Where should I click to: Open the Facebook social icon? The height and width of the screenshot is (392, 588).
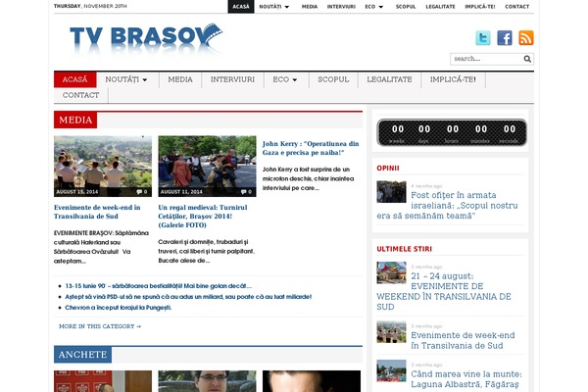(x=505, y=38)
